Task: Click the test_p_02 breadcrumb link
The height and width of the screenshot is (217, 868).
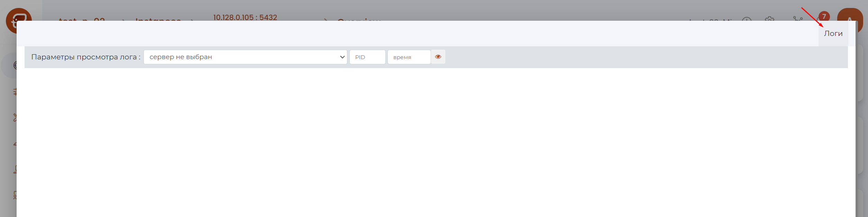Action: 82,19
